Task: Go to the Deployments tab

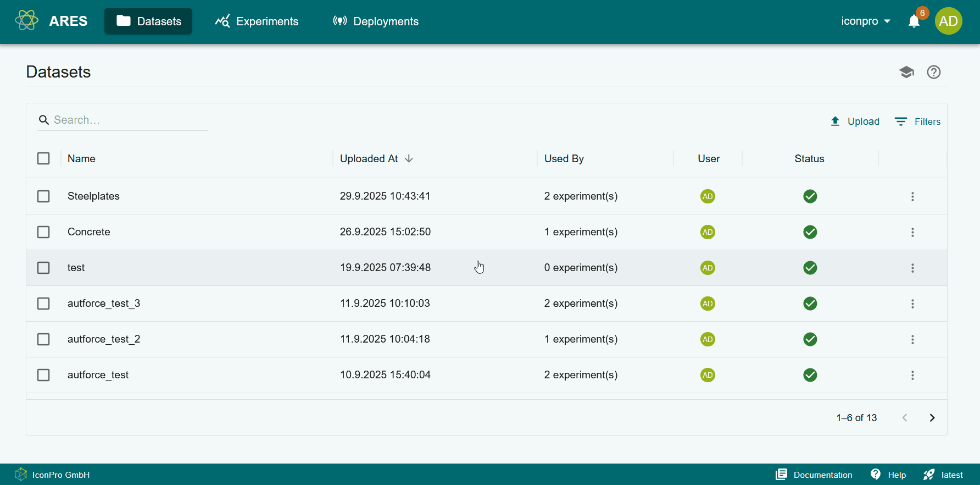Action: [x=376, y=21]
